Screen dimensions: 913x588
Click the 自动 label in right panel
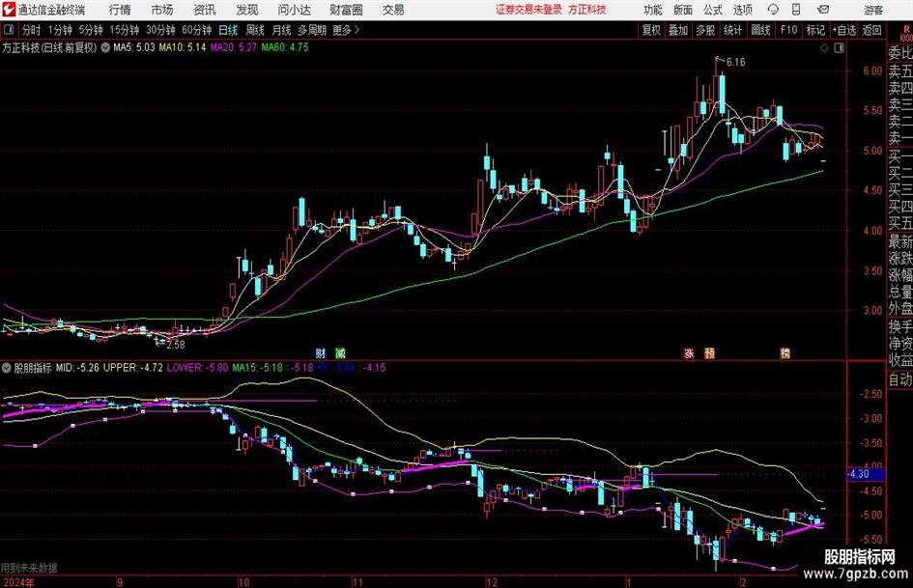tap(900, 379)
